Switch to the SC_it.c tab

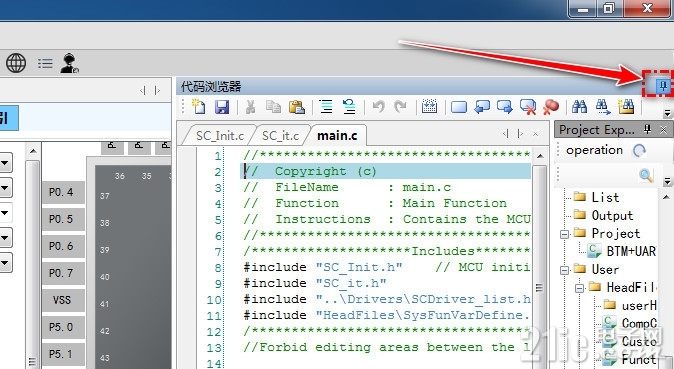280,135
